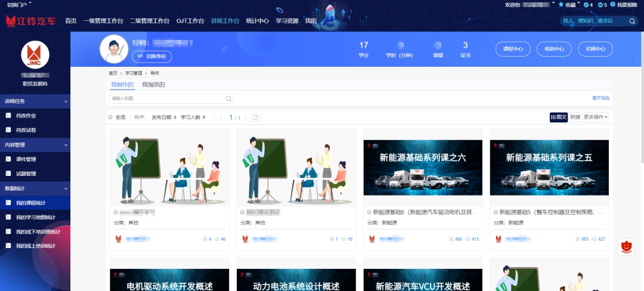The image size is (644, 291).
Task: Click the 首页 breadcrumb link
Action: pos(113,73)
